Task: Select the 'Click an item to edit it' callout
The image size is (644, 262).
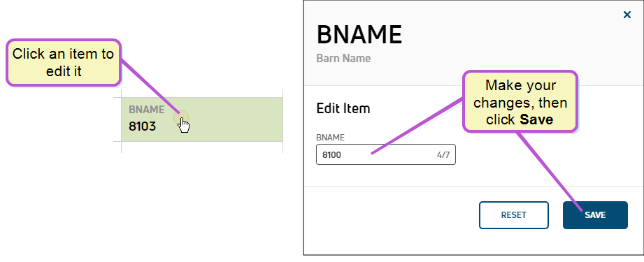Action: pyautogui.click(x=64, y=62)
